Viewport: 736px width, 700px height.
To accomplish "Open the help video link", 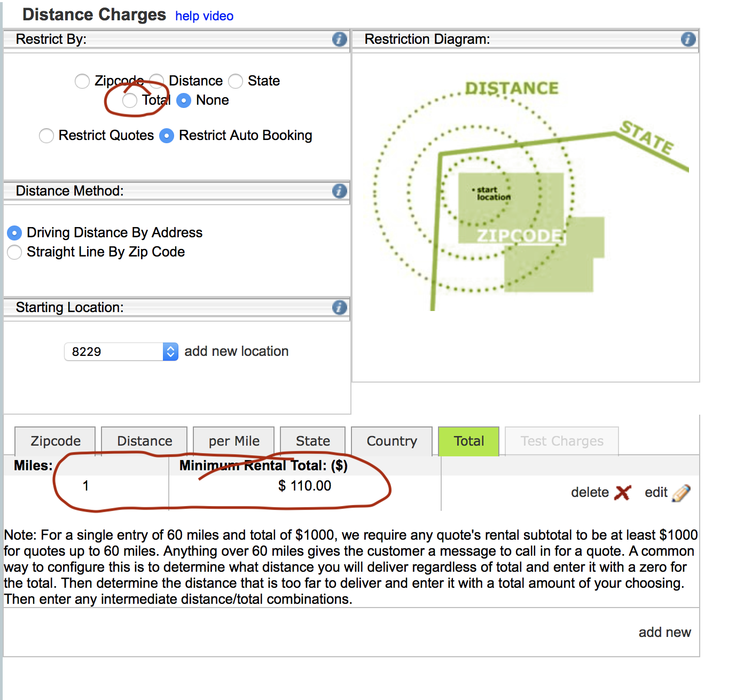I will (204, 16).
